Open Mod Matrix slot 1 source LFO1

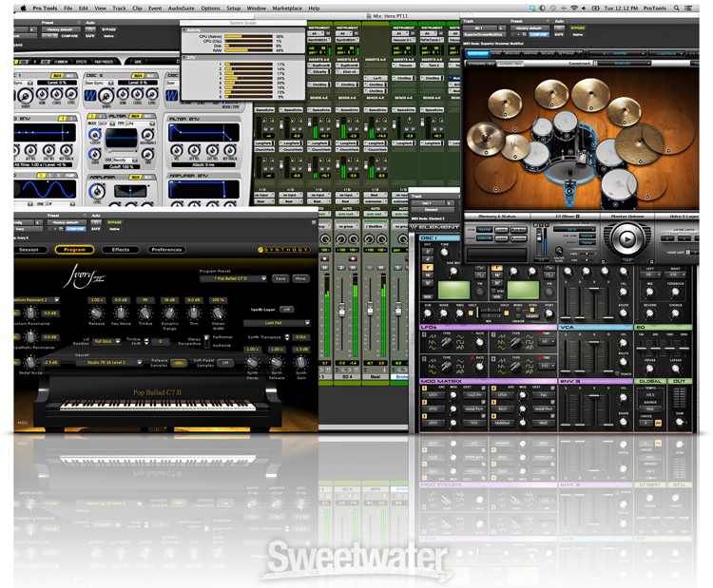coord(434,395)
